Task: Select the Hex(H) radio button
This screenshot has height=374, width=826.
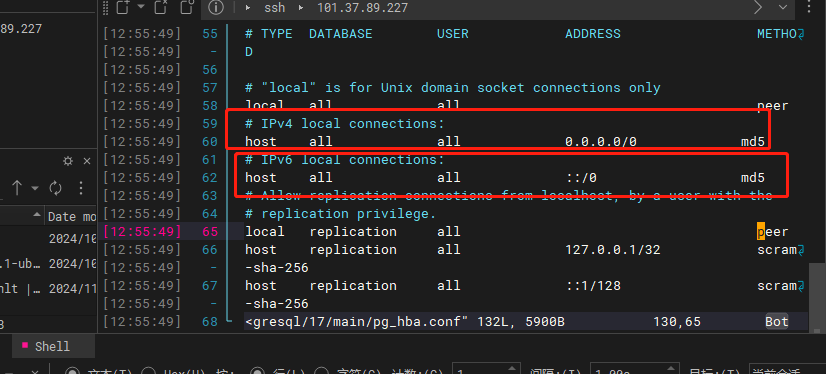Action: [149, 371]
